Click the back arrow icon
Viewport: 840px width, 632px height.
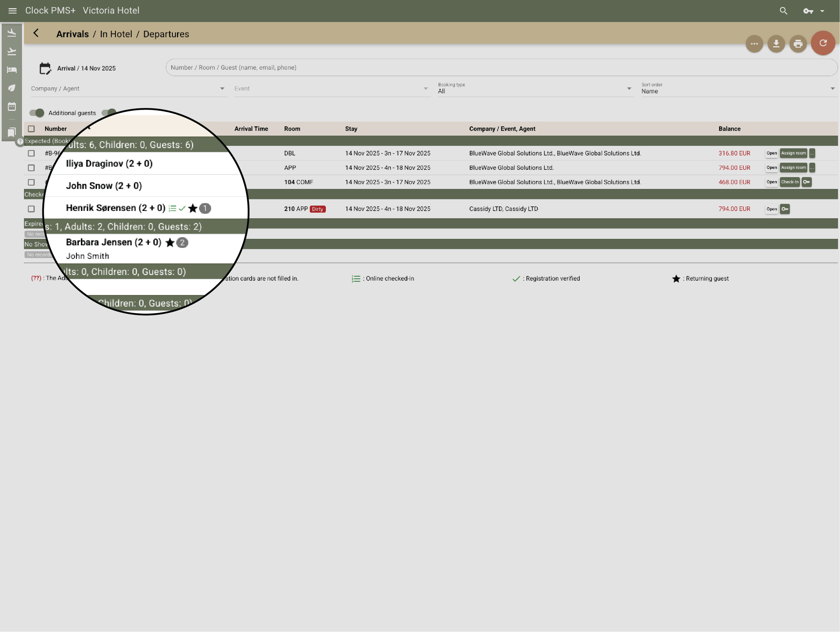tap(36, 34)
